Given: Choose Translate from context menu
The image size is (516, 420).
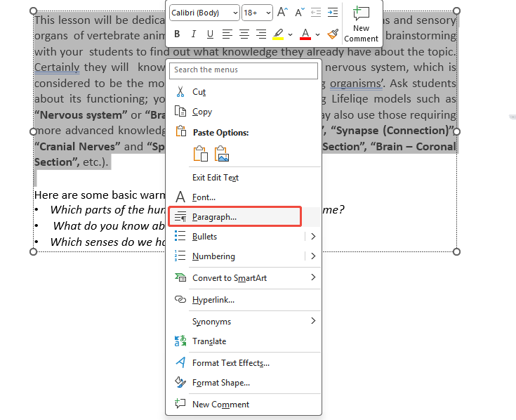Looking at the screenshot, I should click(244, 341).
